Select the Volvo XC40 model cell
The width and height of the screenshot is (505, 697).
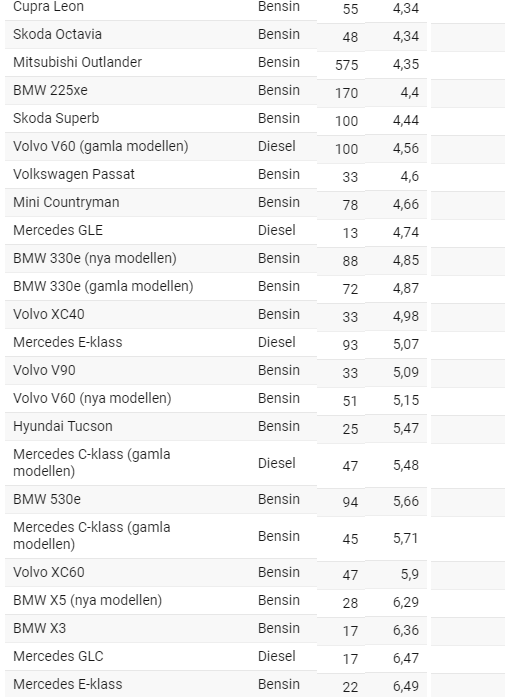49,314
